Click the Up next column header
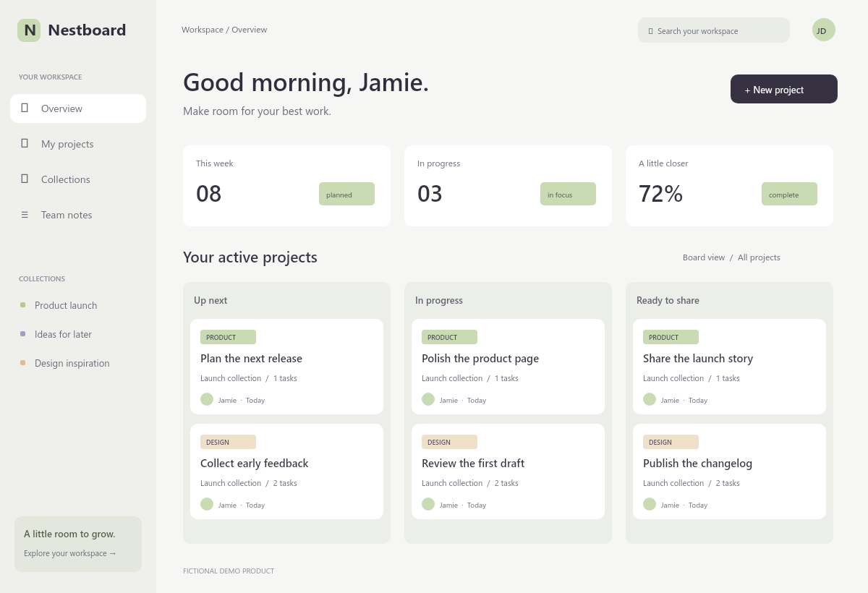The height and width of the screenshot is (593, 868). pyautogui.click(x=210, y=300)
